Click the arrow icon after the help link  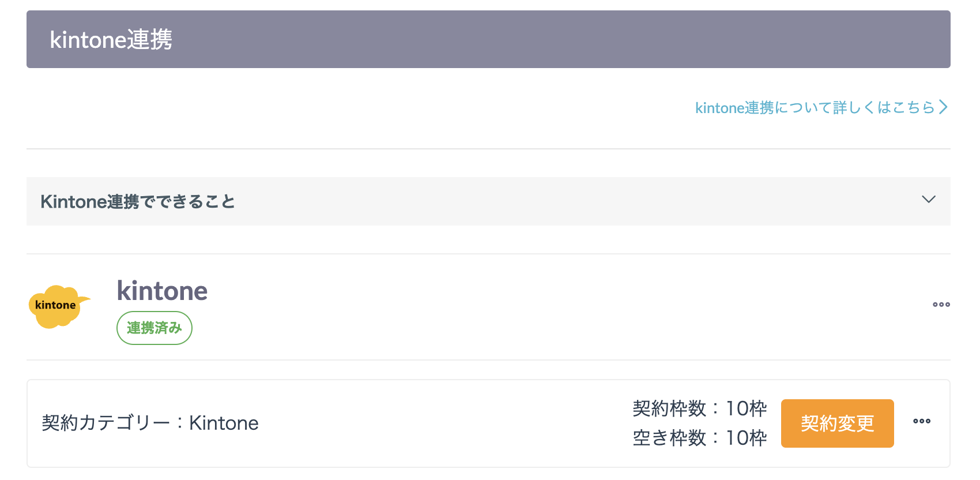coord(944,107)
